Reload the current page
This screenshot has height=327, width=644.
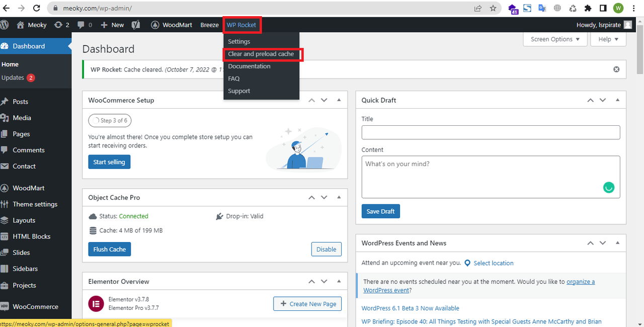coord(37,8)
